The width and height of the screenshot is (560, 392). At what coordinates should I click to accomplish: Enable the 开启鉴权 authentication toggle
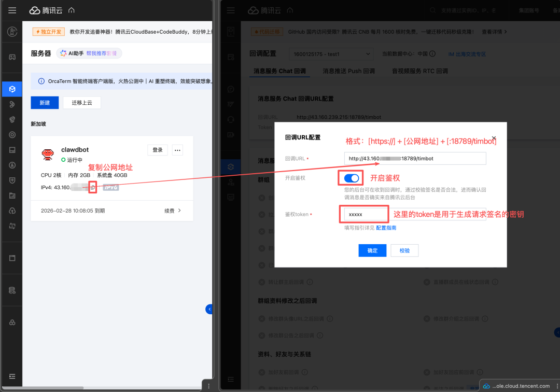click(351, 178)
